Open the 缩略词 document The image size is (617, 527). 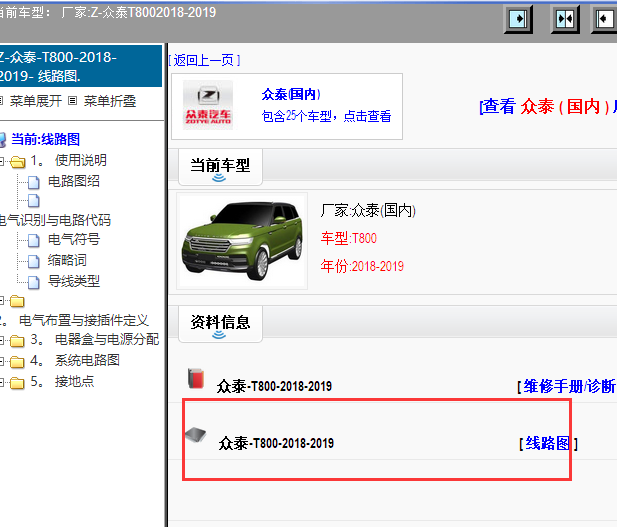tap(67, 260)
